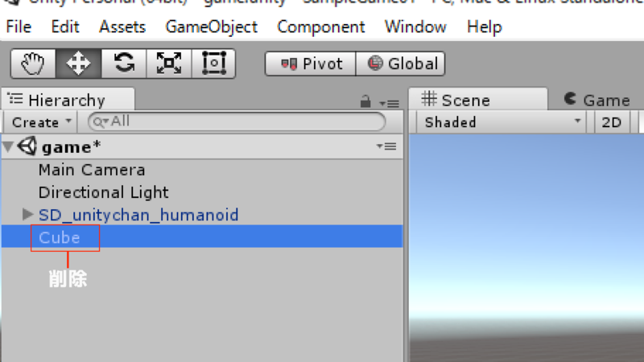Open the Hierarchy panel options menu
This screenshot has width=644, height=362.
coord(389,104)
